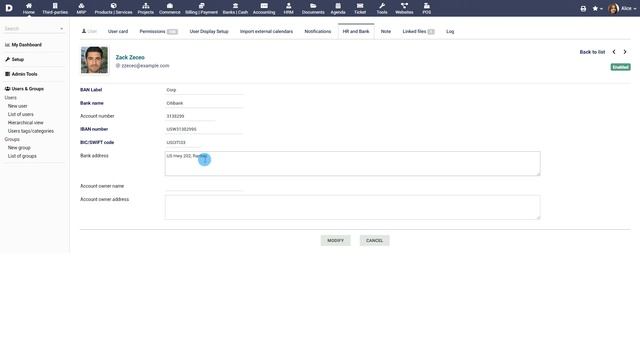Switch to the Linked files tab
The width and height of the screenshot is (640, 360).
tap(418, 31)
